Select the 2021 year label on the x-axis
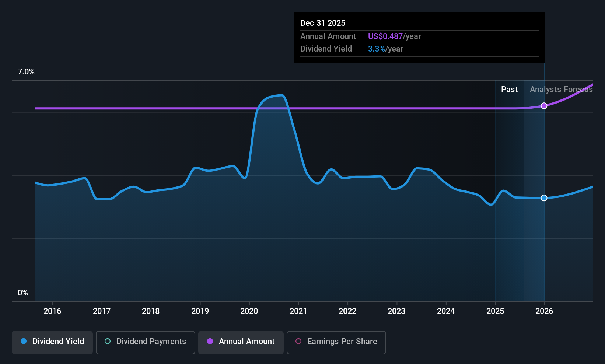This screenshot has height=364, width=605. [x=298, y=311]
